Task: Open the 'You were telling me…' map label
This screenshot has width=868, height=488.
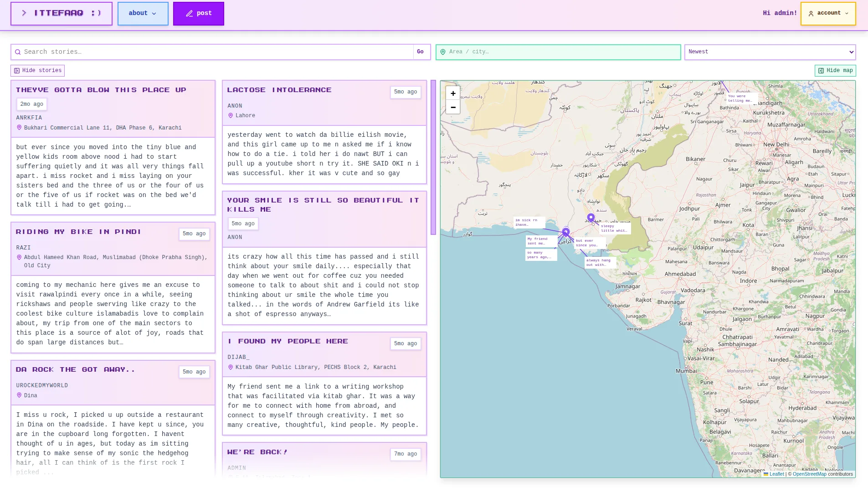Action: coord(741,98)
